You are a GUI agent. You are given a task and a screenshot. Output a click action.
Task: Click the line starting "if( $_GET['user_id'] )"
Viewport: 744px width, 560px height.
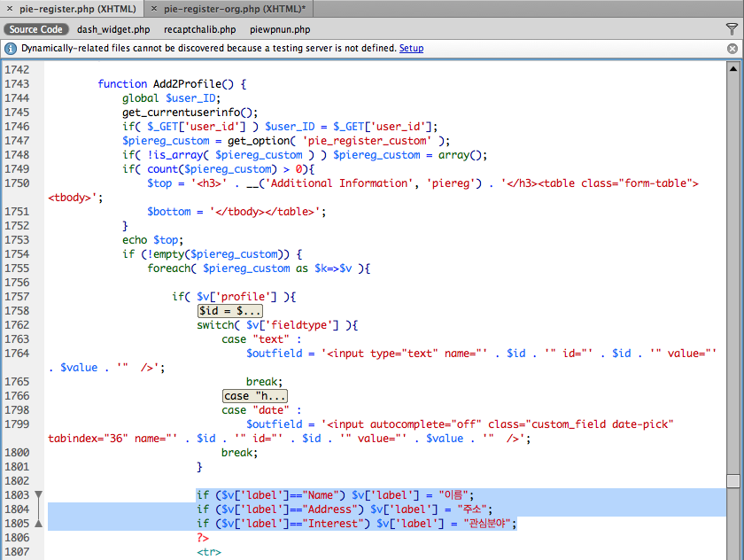[x=280, y=127]
